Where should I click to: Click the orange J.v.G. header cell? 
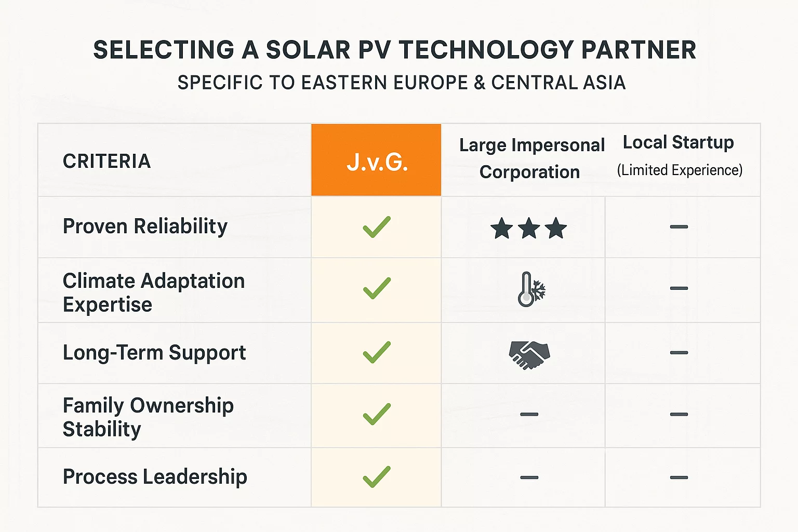pyautogui.click(x=377, y=161)
